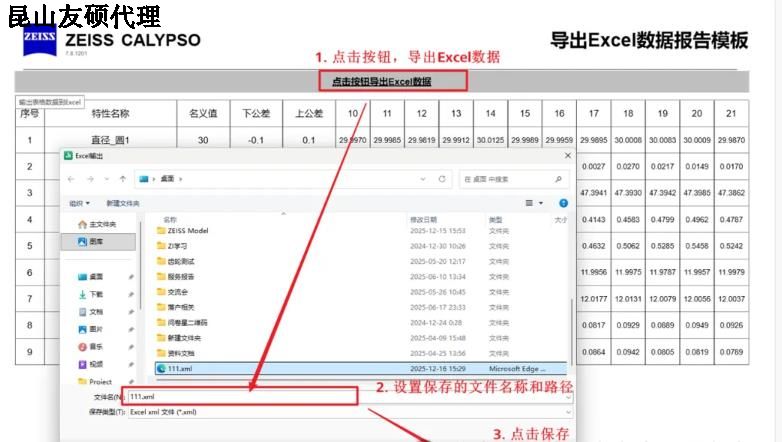This screenshot has width=782, height=442.
Task: Select 图库 Gallery in navigation pane
Action: click(96, 242)
